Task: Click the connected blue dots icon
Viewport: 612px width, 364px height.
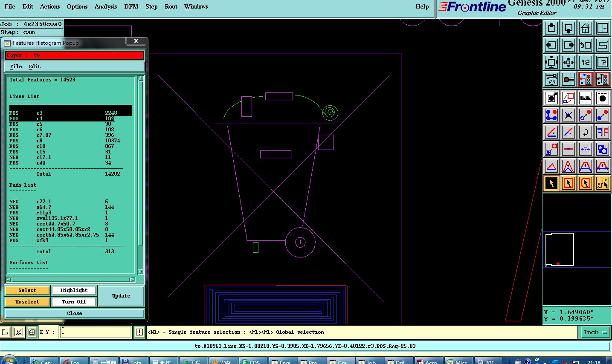Action: [551, 115]
